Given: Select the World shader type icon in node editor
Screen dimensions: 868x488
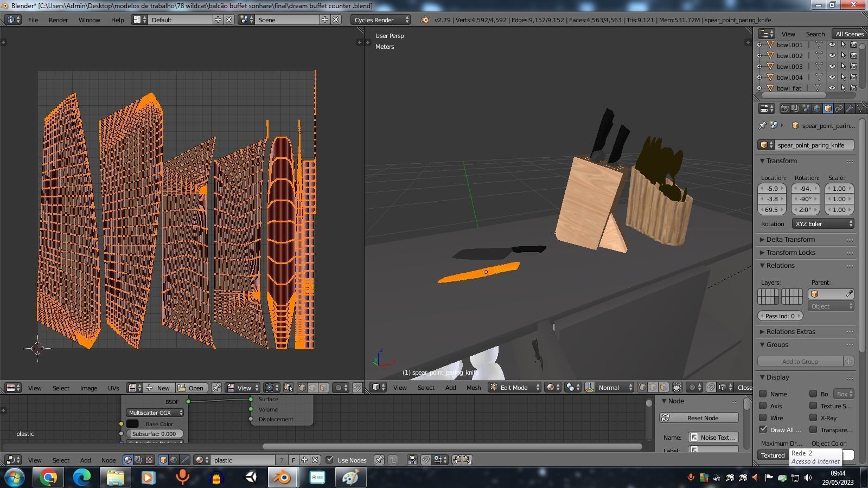Looking at the screenshot, I should [174, 460].
